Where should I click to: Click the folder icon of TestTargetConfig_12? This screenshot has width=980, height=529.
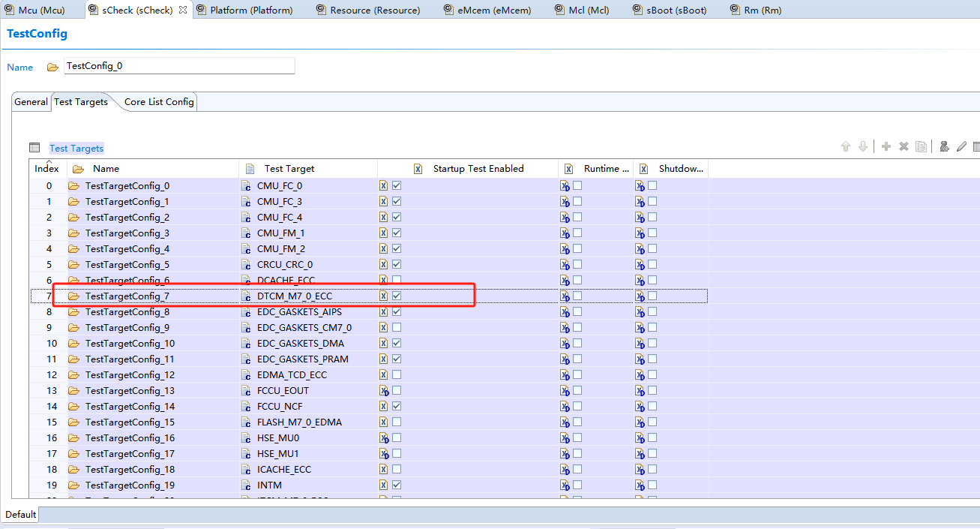click(73, 375)
